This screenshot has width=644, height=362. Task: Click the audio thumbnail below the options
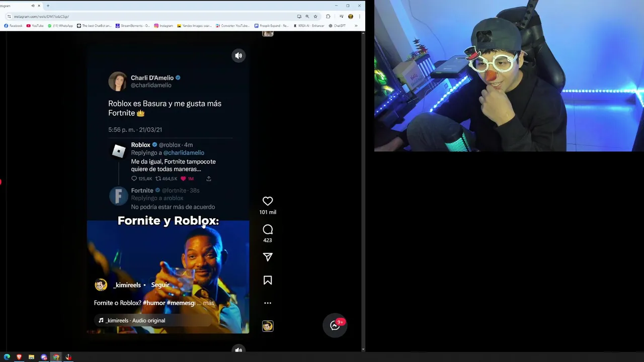(x=268, y=326)
